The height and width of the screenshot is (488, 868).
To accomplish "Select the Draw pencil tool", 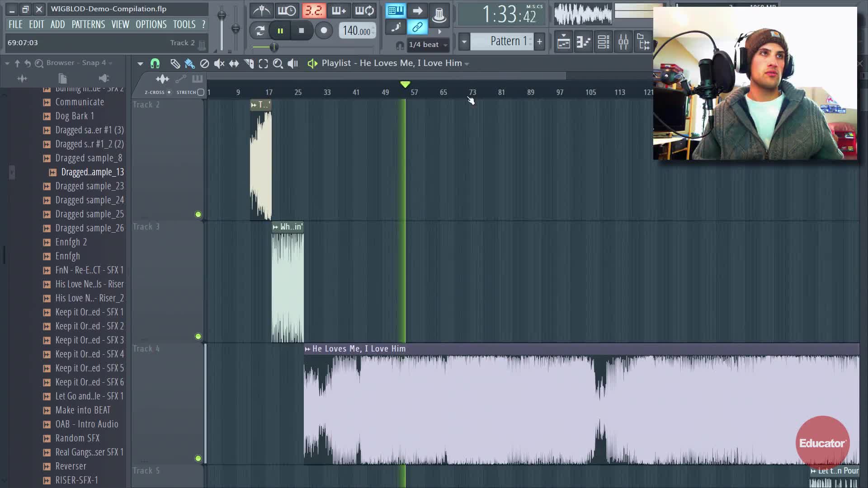I will pos(175,64).
